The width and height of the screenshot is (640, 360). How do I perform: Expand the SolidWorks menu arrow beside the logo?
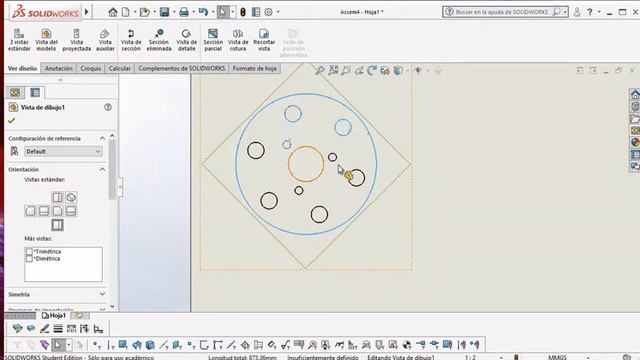[87, 12]
